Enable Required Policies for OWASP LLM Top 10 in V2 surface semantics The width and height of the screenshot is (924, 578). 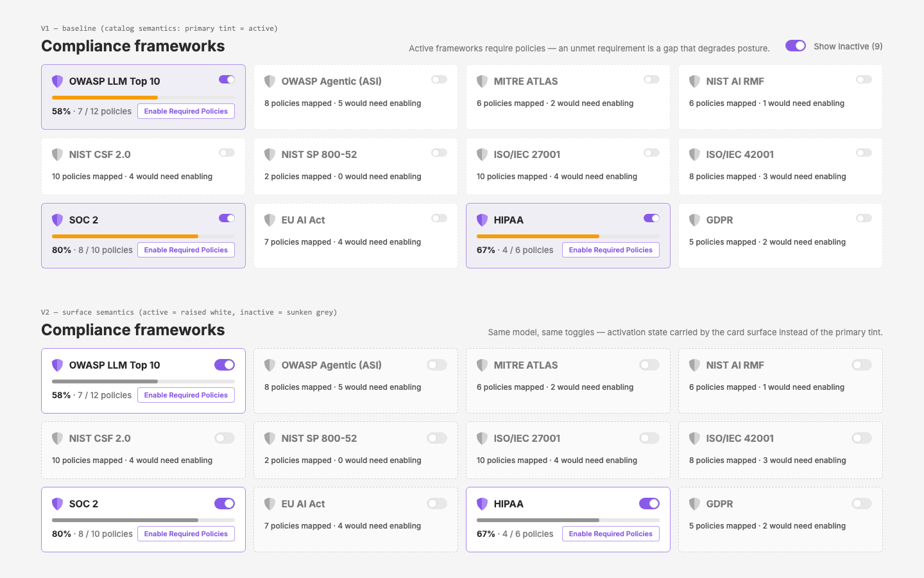186,395
